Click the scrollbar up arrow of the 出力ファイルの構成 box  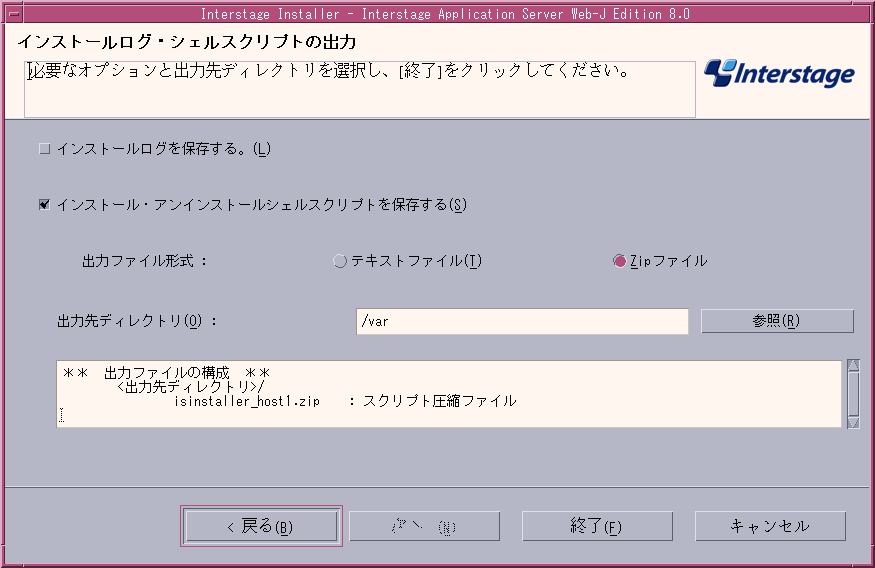tap(853, 365)
